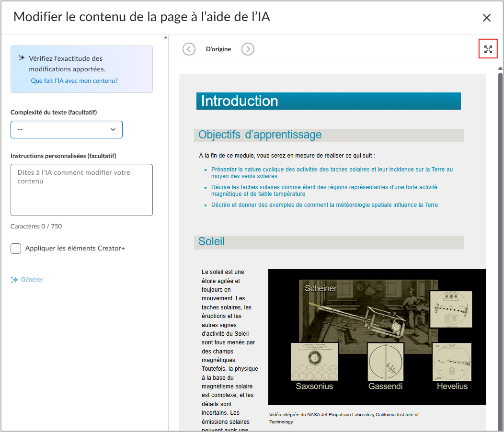Image resolution: width=504 pixels, height=432 pixels.
Task: Click the 'Caractères 0 / 750' counter
Action: point(36,226)
